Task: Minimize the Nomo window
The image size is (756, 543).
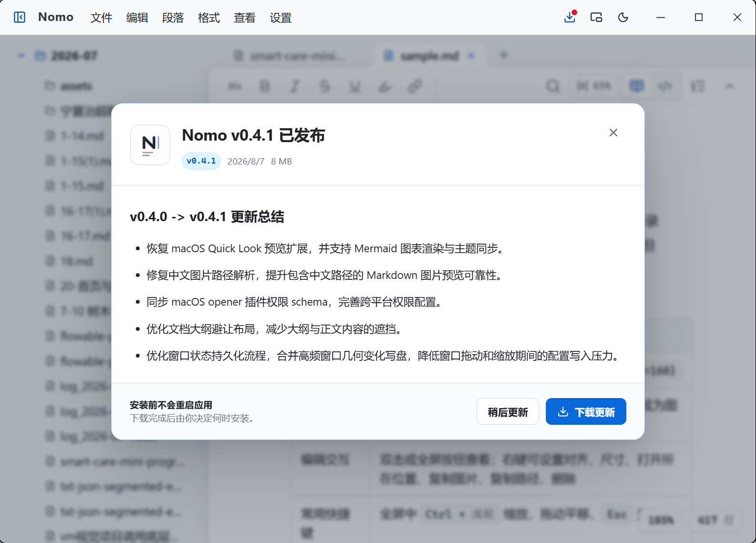Action: [661, 18]
